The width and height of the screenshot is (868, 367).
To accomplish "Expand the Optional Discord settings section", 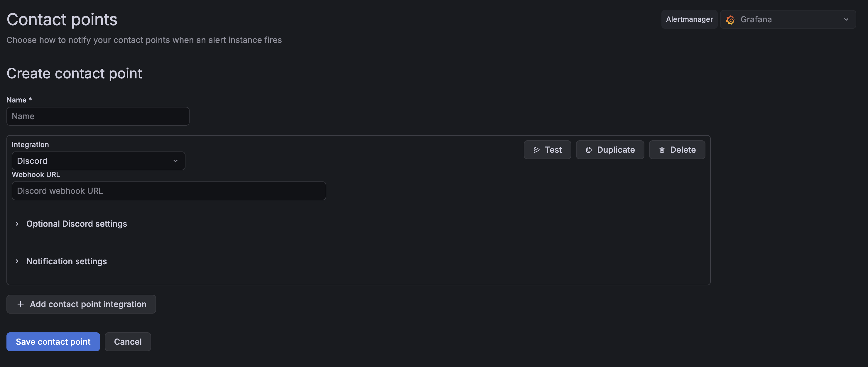I will pyautogui.click(x=77, y=223).
